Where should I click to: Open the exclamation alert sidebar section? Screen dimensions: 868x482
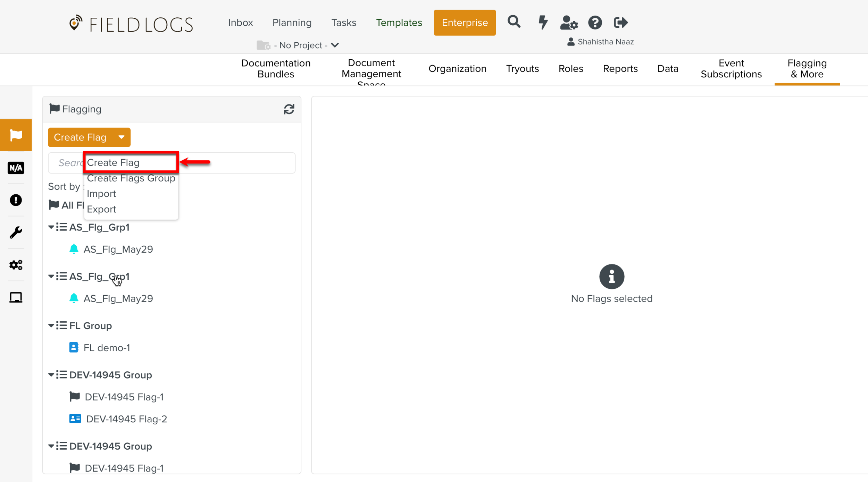pos(16,200)
